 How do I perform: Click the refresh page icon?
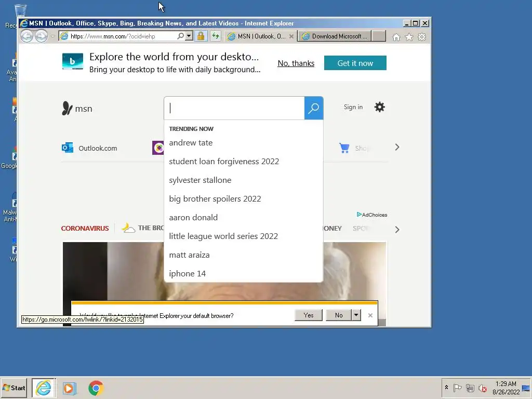(x=216, y=36)
